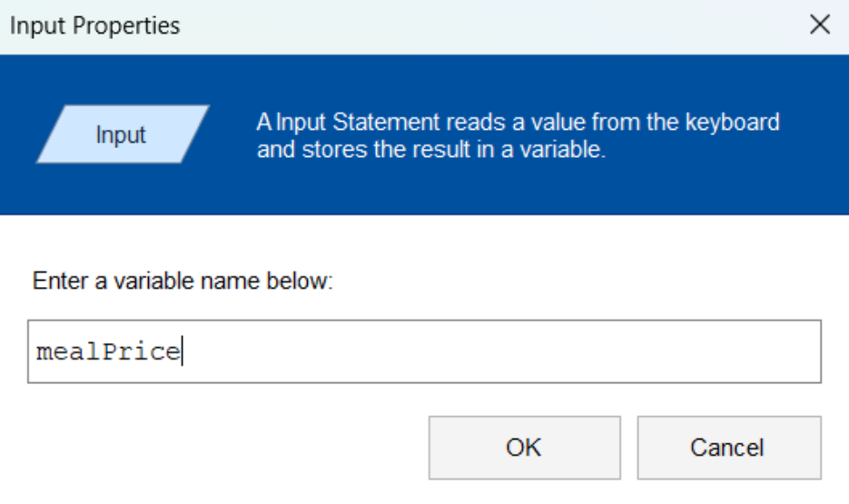Image resolution: width=849 pixels, height=504 pixels.
Task: Click the Input Statement description text
Action: [x=518, y=135]
